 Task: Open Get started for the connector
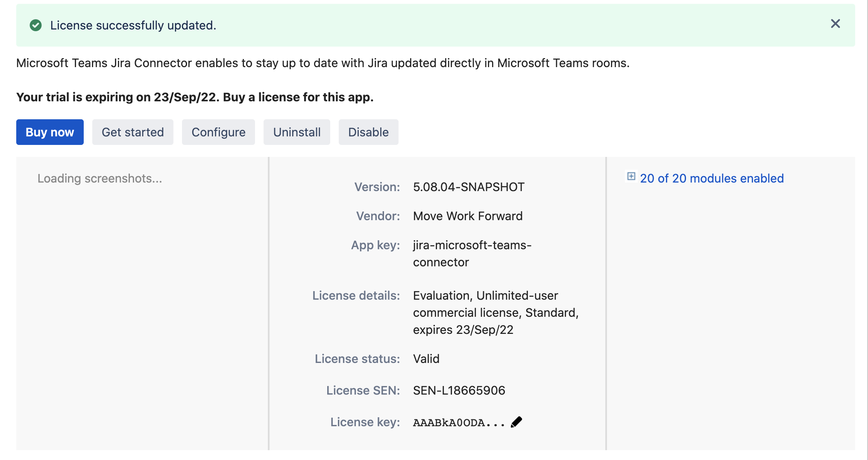pyautogui.click(x=132, y=132)
